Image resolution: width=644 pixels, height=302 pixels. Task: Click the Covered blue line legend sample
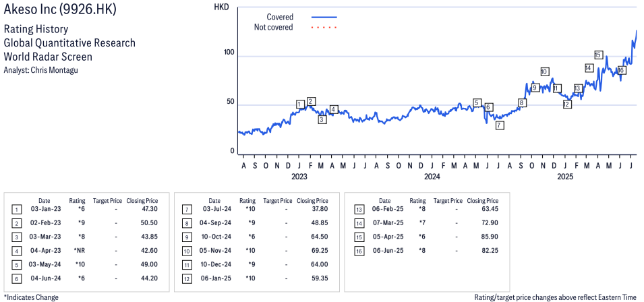[324, 18]
